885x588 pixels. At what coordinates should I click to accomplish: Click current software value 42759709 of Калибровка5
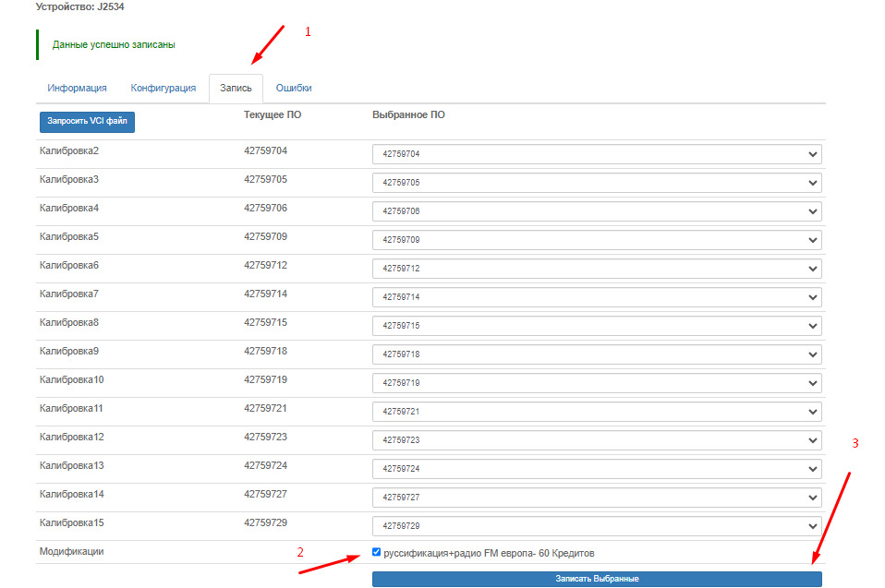pyautogui.click(x=265, y=237)
